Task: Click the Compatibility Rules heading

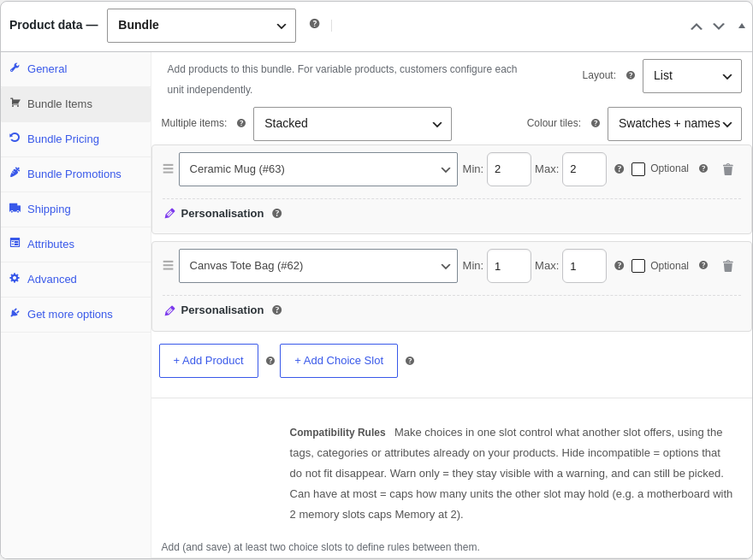Action: (x=337, y=433)
